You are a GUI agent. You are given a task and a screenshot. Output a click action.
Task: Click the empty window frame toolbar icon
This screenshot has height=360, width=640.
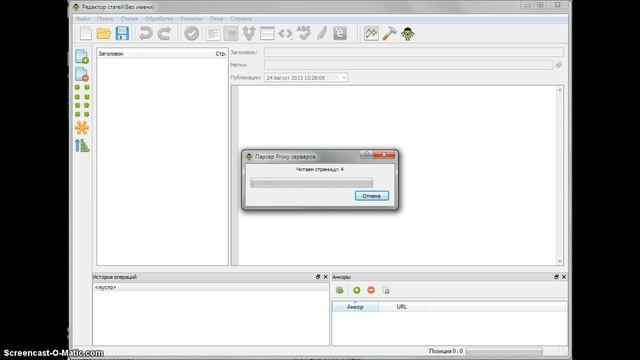(x=267, y=33)
